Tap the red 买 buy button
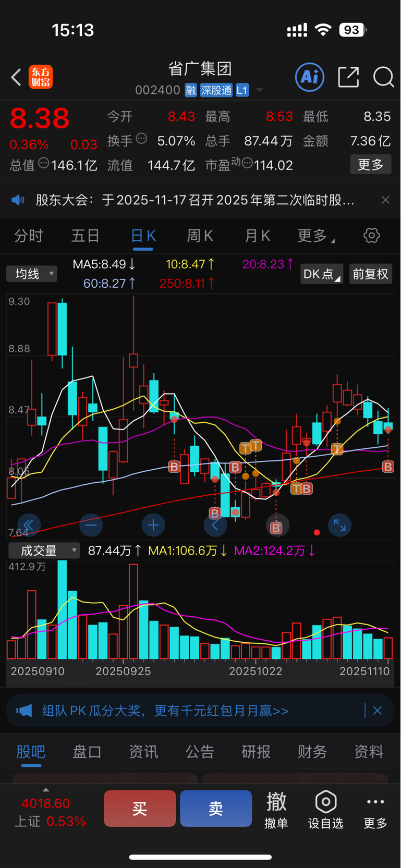 point(140,809)
